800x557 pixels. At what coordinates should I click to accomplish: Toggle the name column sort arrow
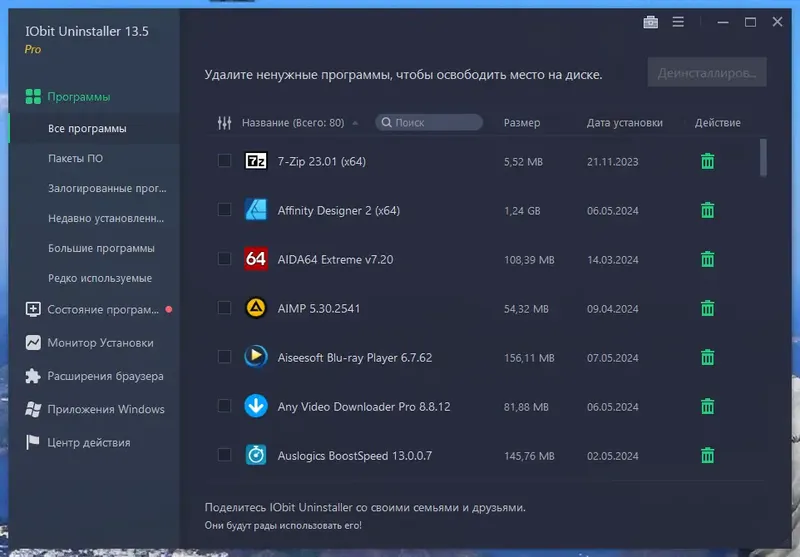pos(355,123)
